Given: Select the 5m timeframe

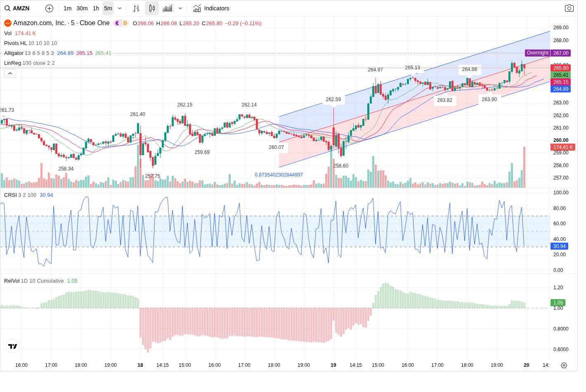Looking at the screenshot, I should [108, 8].
